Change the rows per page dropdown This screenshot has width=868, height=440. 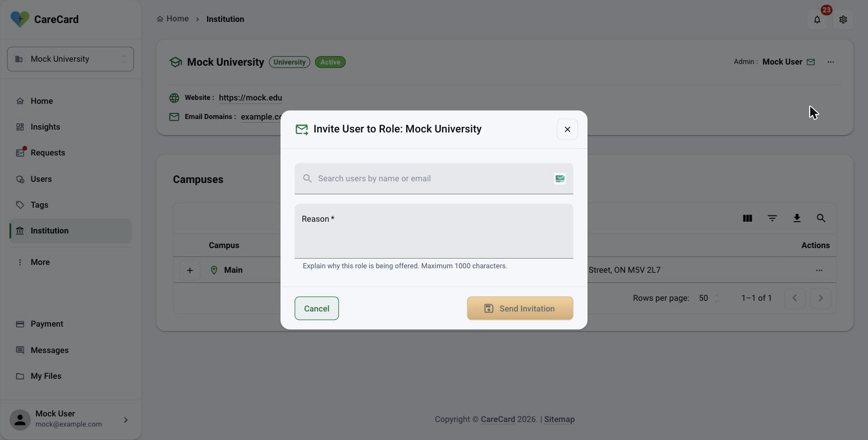pos(709,298)
